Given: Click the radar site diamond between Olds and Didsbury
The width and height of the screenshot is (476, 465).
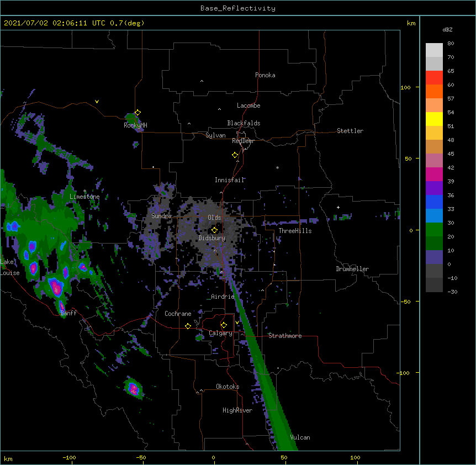Looking at the screenshot, I should tap(214, 230).
